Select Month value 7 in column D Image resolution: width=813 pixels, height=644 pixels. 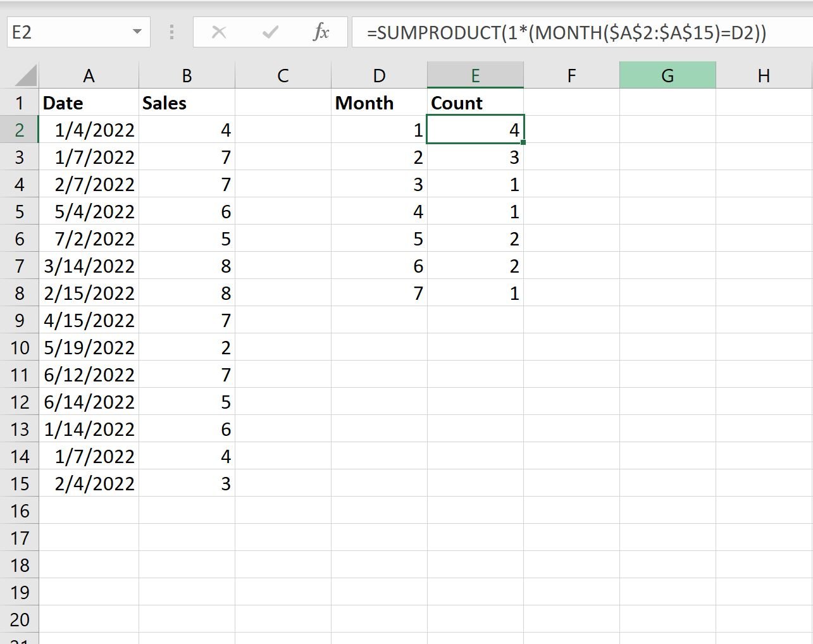pyautogui.click(x=379, y=293)
